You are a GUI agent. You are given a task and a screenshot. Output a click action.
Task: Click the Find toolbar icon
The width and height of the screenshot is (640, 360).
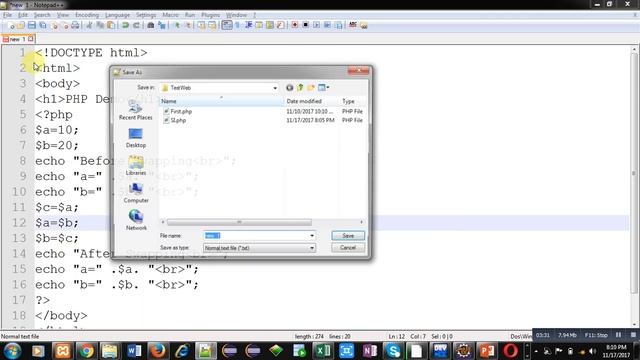(151, 25)
